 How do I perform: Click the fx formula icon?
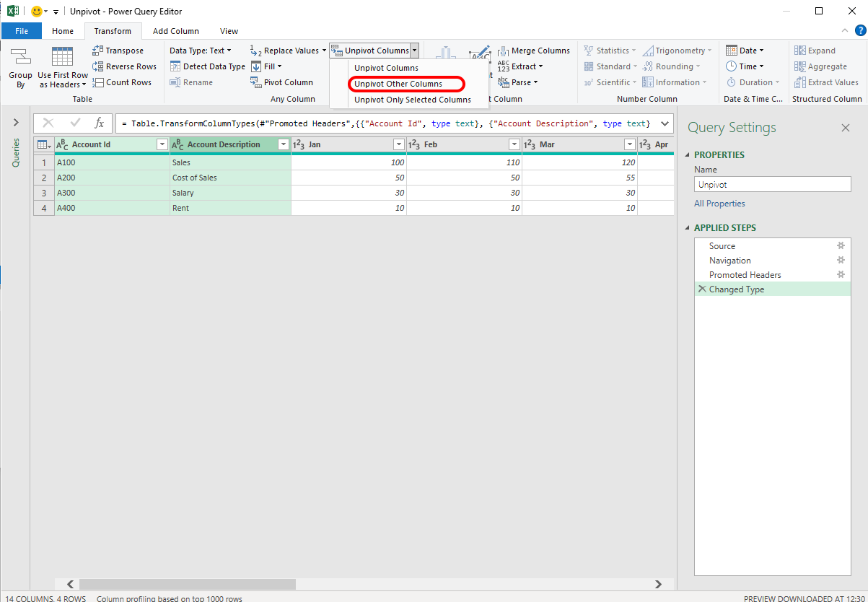click(100, 123)
